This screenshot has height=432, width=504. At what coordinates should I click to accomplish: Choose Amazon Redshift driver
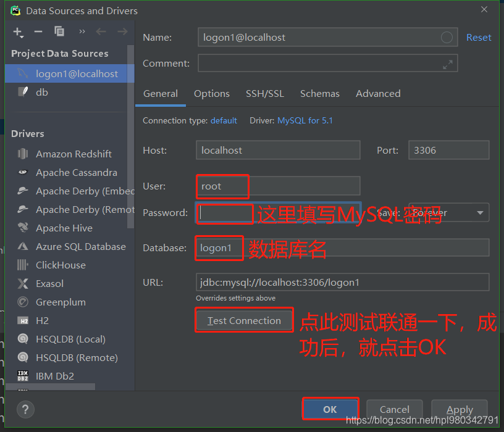click(69, 154)
